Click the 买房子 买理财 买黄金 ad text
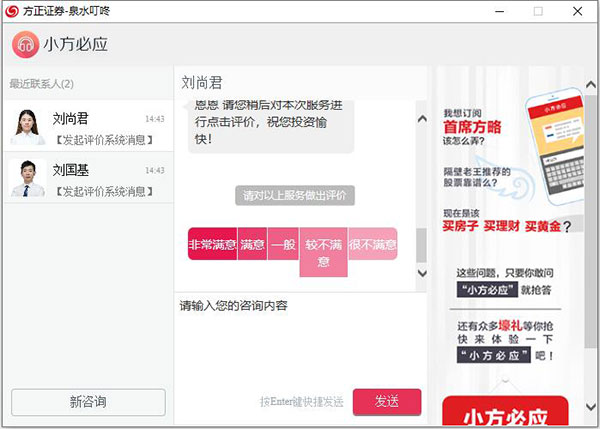600x429 pixels. click(502, 226)
